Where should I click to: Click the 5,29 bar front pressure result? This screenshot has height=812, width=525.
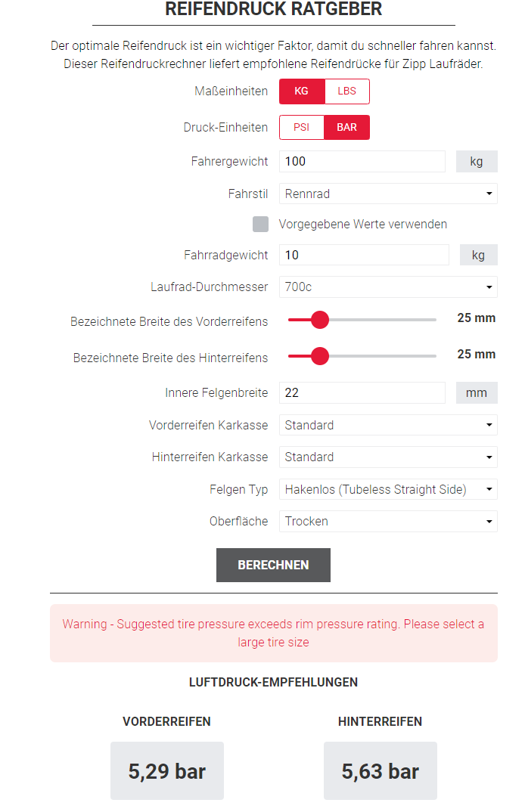[x=166, y=770]
